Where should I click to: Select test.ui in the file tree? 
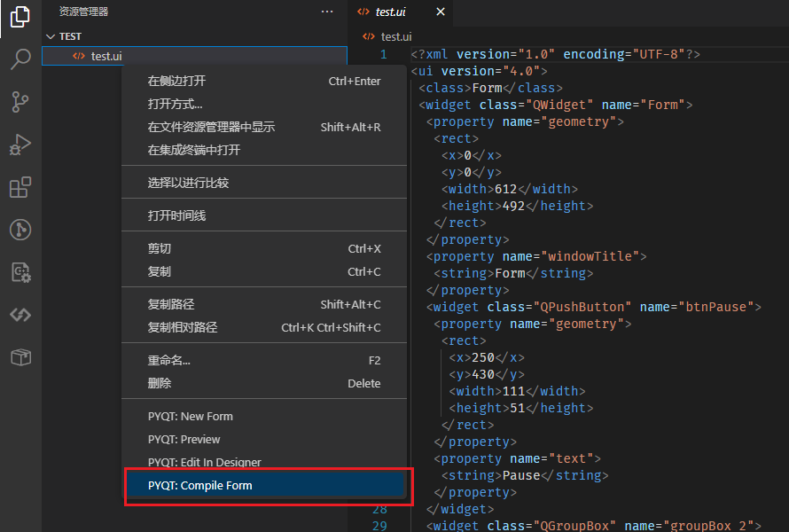pos(105,57)
